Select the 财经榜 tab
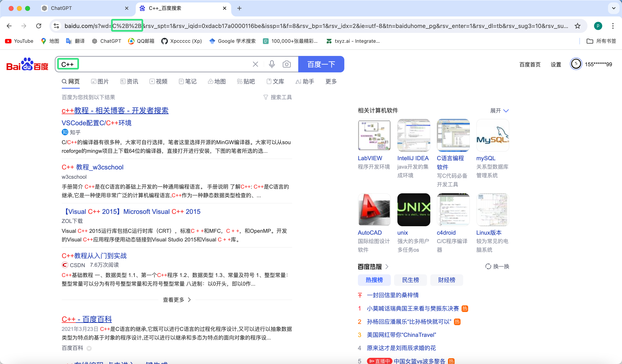This screenshot has width=622, height=364. pos(447,280)
